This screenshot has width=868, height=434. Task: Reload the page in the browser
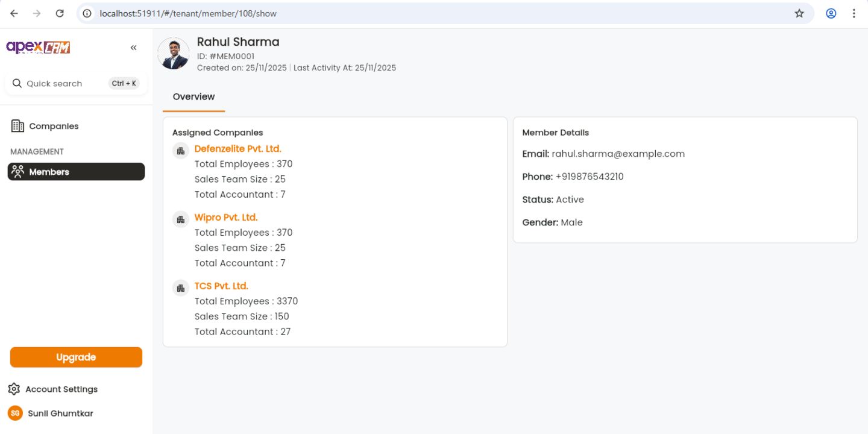point(60,13)
